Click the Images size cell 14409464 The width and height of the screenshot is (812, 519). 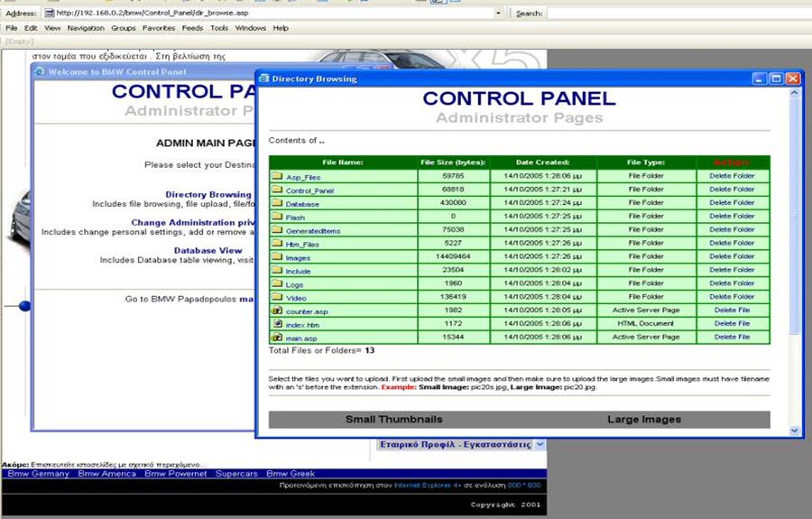(453, 256)
